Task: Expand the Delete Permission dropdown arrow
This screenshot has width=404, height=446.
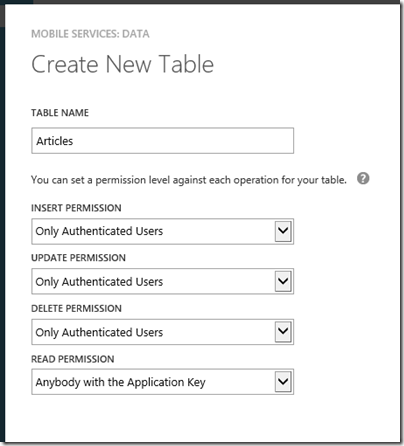Action: [283, 332]
